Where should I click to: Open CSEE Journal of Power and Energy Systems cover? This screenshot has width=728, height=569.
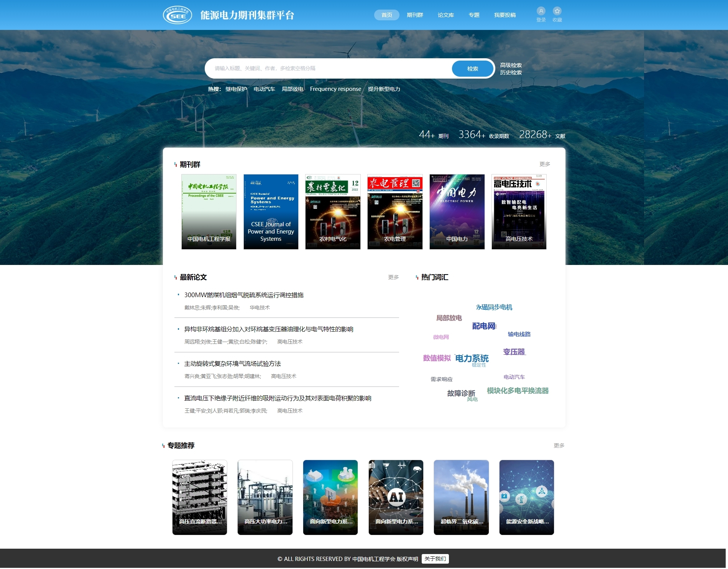[271, 212]
